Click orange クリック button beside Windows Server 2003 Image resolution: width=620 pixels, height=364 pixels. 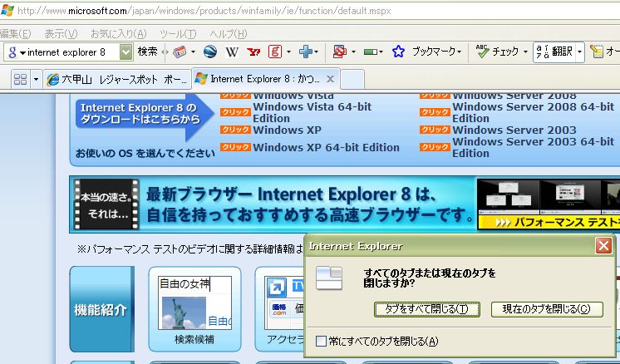[x=435, y=130]
